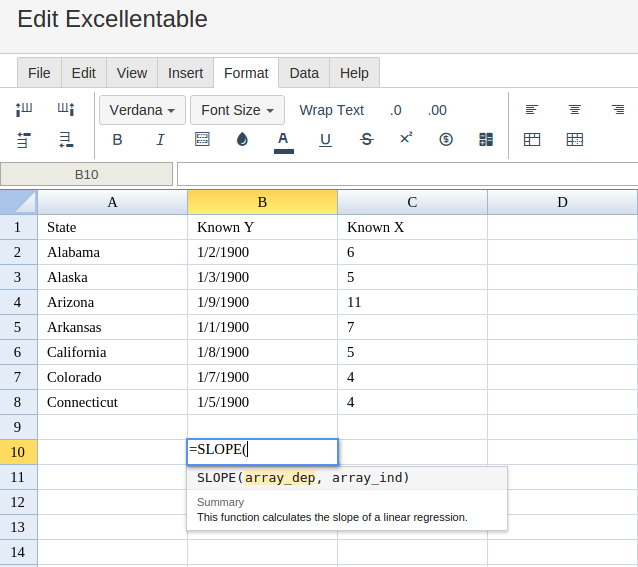Increase decimal places with .00 button

pos(437,110)
